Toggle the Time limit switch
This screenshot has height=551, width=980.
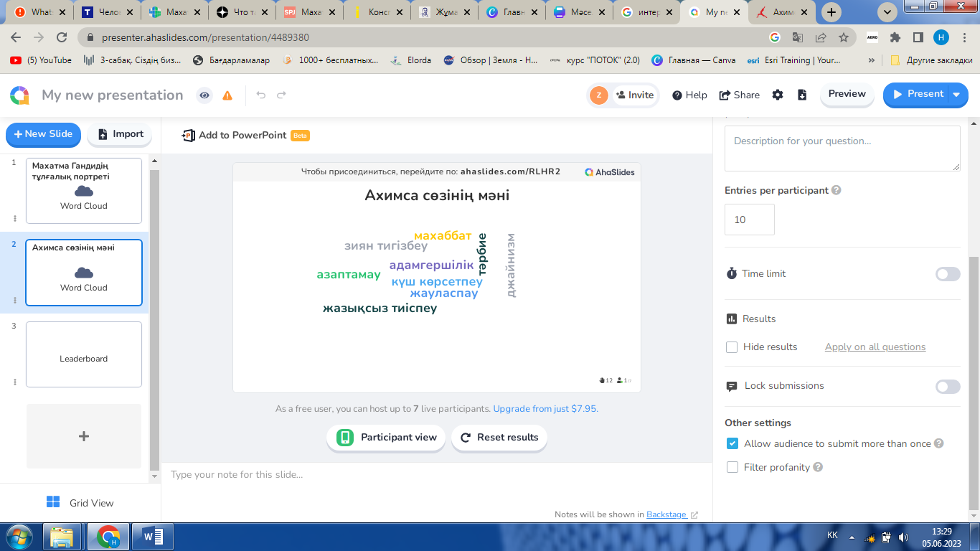(948, 274)
